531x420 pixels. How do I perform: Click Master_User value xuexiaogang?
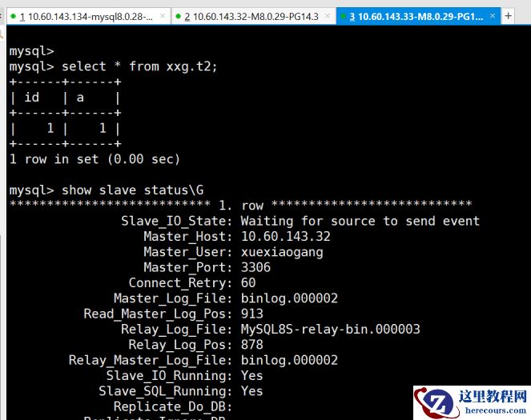tap(282, 252)
